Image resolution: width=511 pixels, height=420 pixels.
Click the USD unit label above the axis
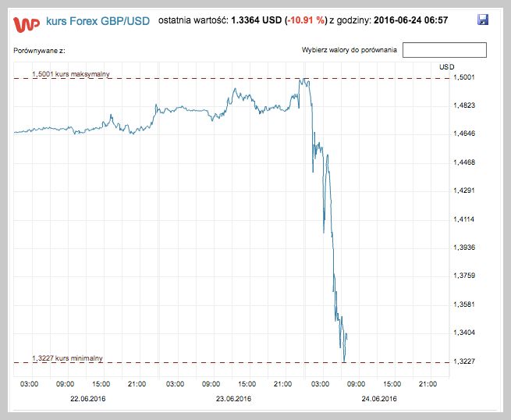coord(447,67)
